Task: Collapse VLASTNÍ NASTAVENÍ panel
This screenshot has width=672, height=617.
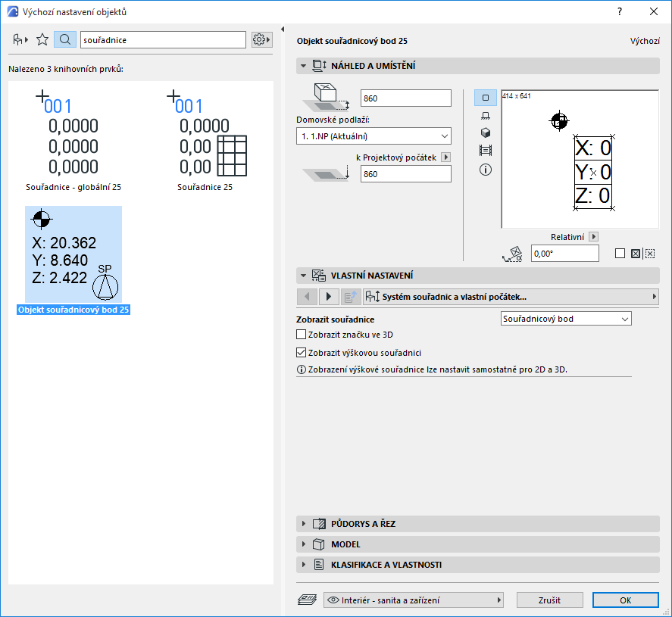Action: click(304, 276)
